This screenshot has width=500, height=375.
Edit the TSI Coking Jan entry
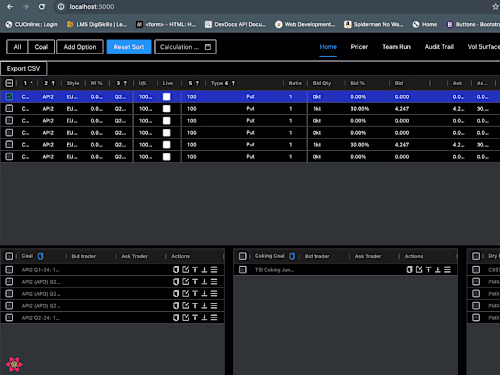(419, 270)
